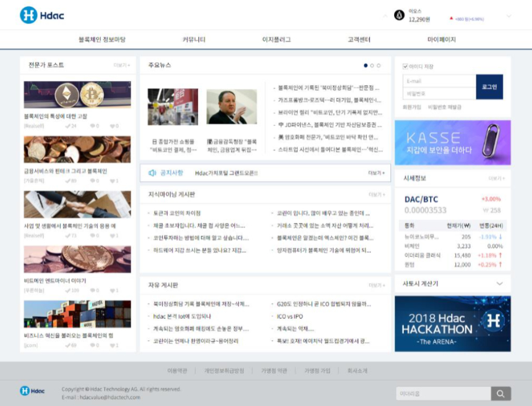This screenshot has height=406, width=532.
Task: Click the up chevron on the EOS ticker
Action: [x=385, y=15]
